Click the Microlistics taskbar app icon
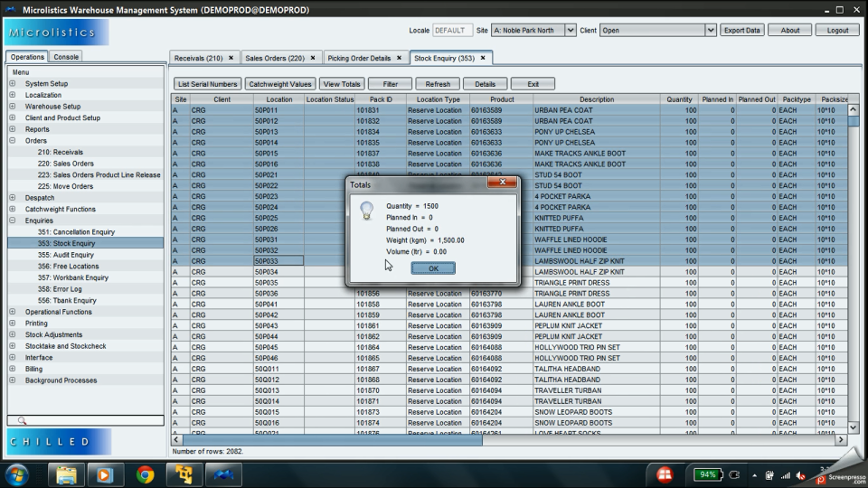 [223, 474]
